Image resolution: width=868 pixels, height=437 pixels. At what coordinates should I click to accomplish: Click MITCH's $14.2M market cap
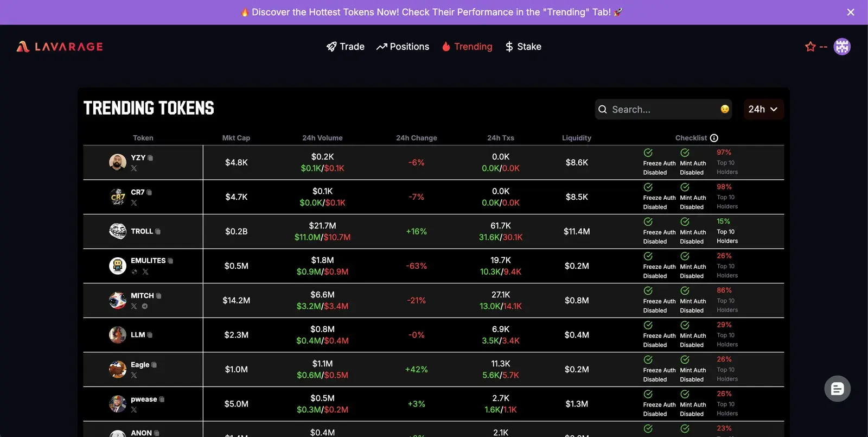pyautogui.click(x=237, y=300)
